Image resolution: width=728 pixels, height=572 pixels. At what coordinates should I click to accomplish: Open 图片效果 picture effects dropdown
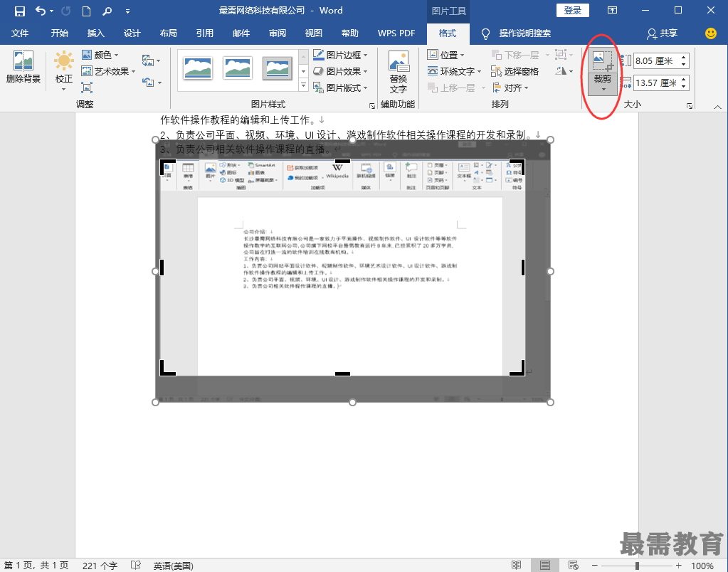[340, 71]
